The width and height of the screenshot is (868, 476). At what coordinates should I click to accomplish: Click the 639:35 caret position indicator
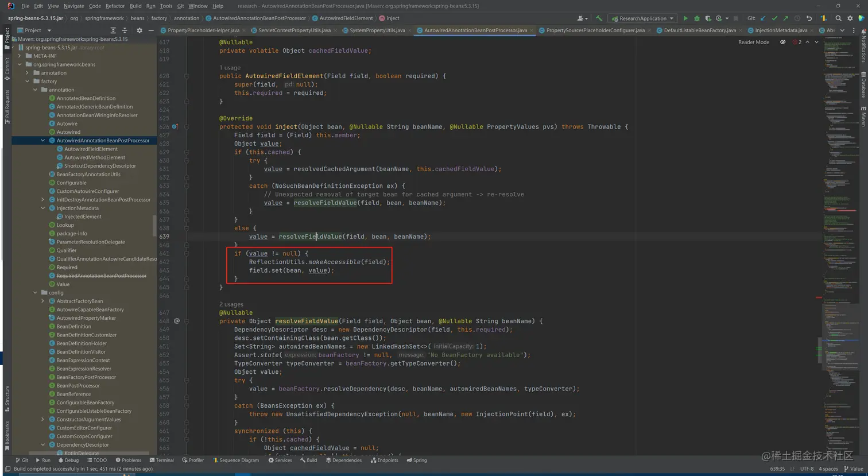(777, 469)
